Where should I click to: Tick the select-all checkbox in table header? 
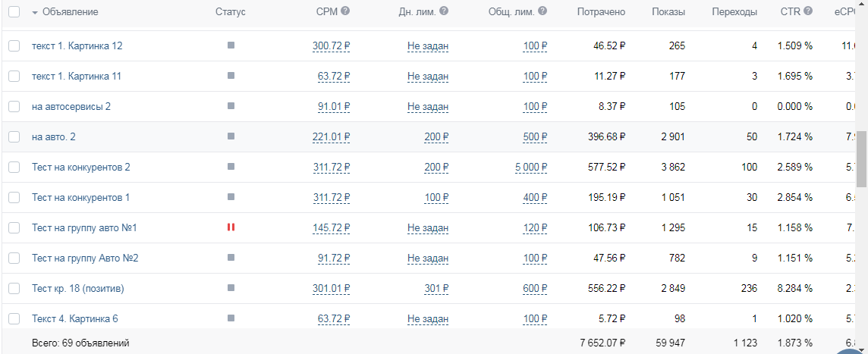(x=14, y=11)
